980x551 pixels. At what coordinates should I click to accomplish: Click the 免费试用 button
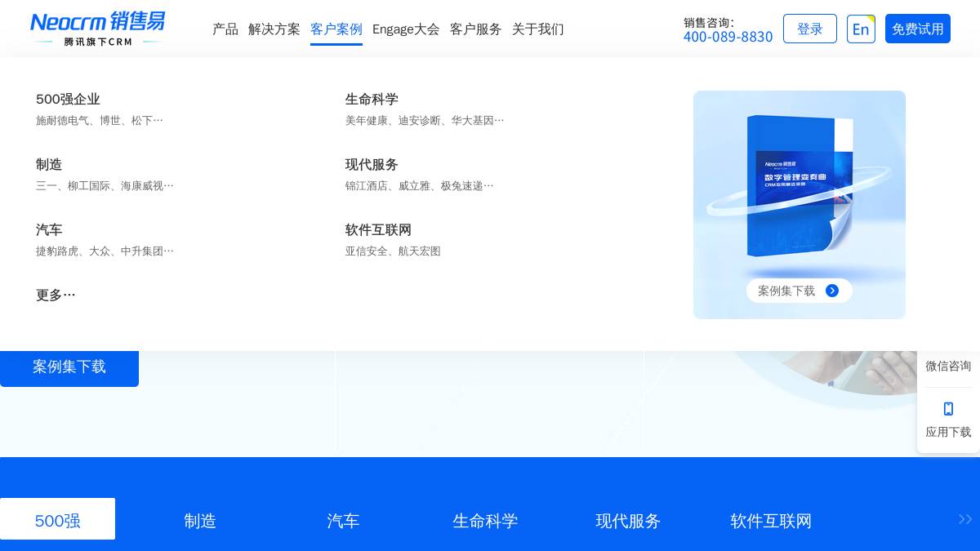click(x=918, y=29)
